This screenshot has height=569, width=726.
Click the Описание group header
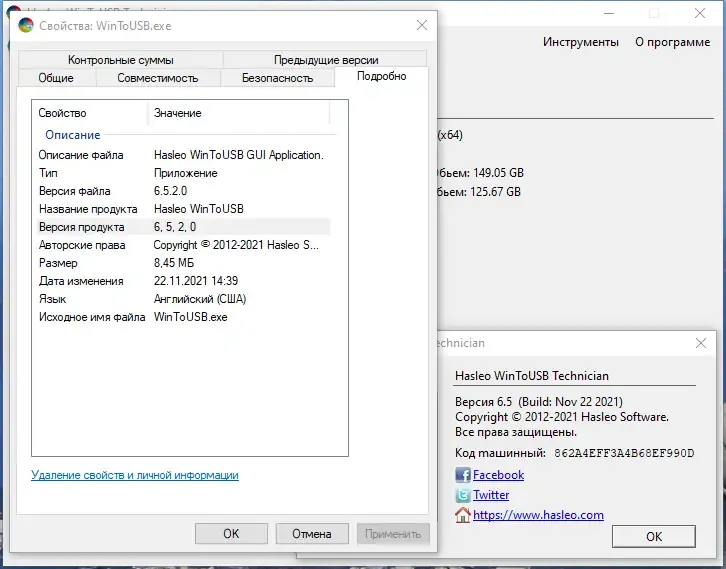73,135
